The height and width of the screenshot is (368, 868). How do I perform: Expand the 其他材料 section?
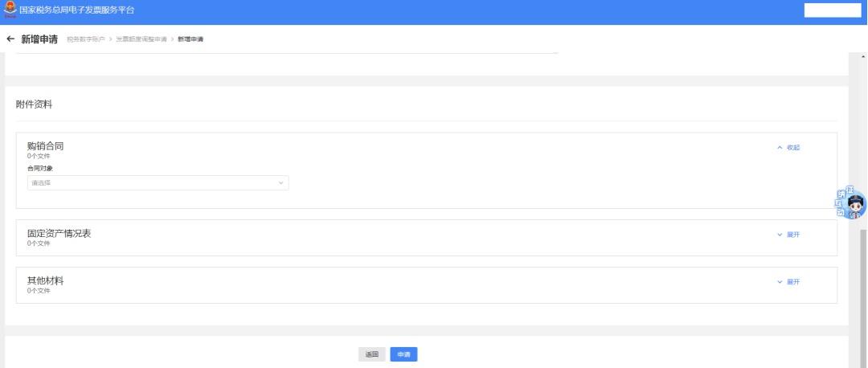788,282
